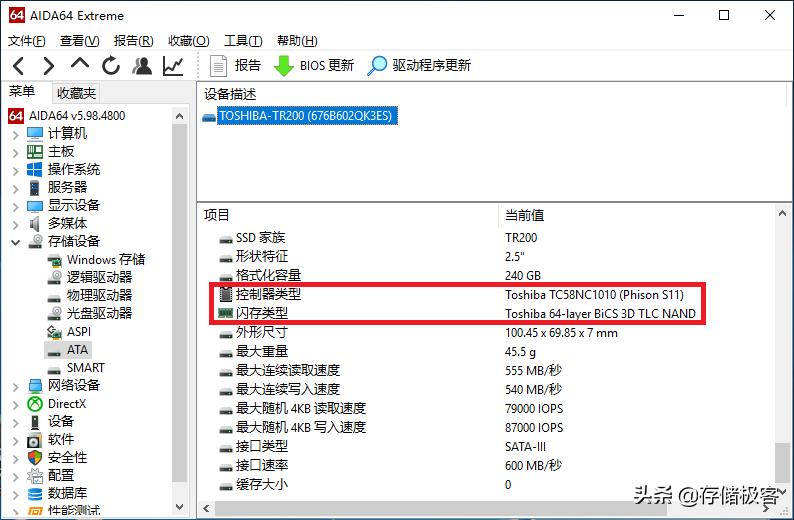Select the 安全性 shield icon
The image size is (794, 520).
pos(35,458)
